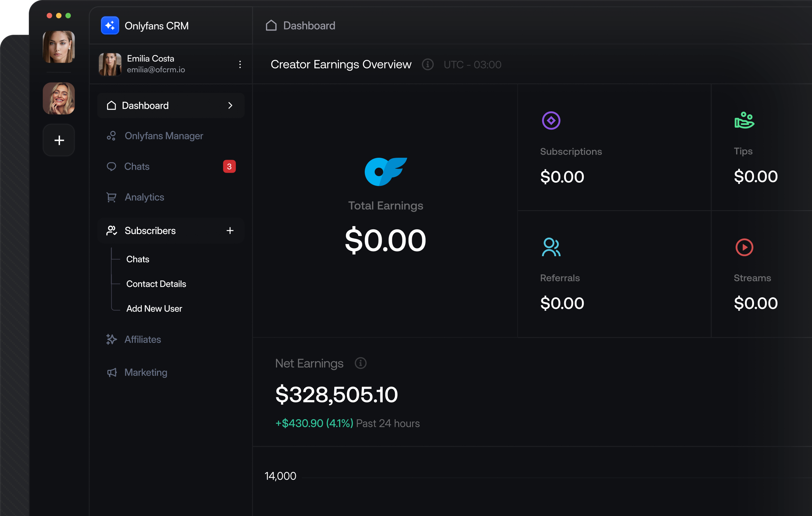Select the Subscribers menu item
Screen dimensions: 812x516
click(x=171, y=231)
